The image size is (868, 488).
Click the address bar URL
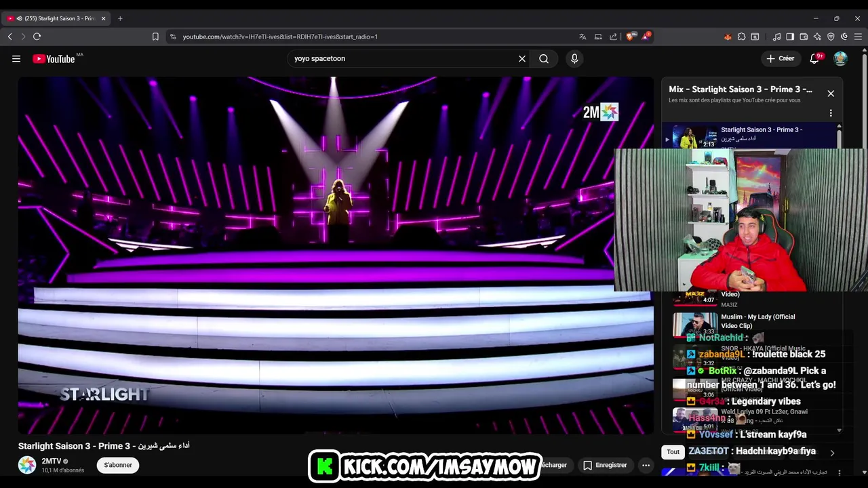tap(280, 37)
